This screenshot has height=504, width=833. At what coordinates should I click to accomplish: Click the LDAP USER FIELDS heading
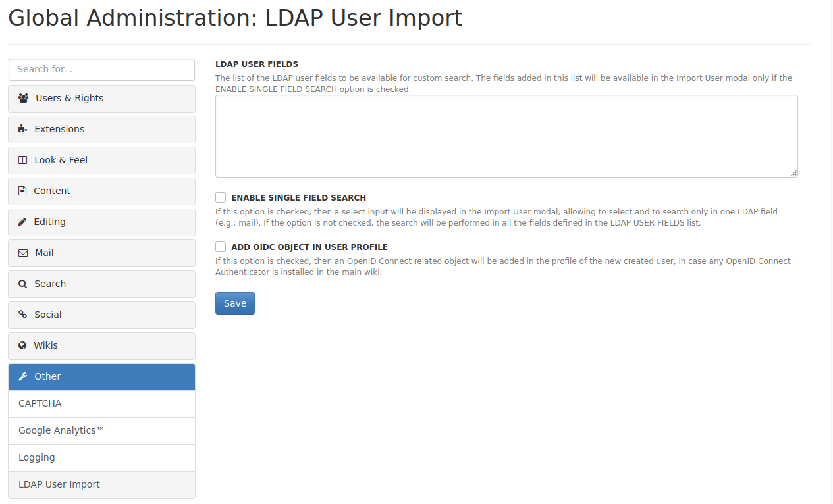tap(257, 64)
